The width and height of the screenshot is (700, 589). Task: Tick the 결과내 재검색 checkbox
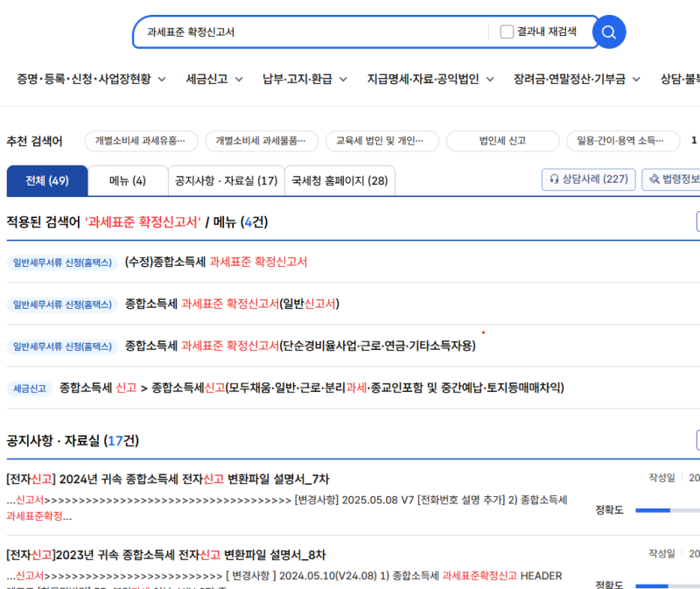pyautogui.click(x=507, y=32)
